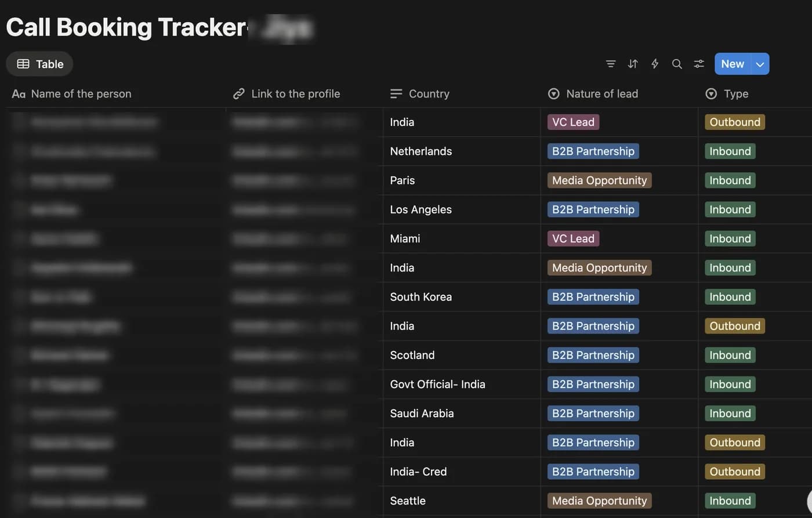Select the South Korea country cell
Screen dimensions: 812x518
click(x=462, y=297)
